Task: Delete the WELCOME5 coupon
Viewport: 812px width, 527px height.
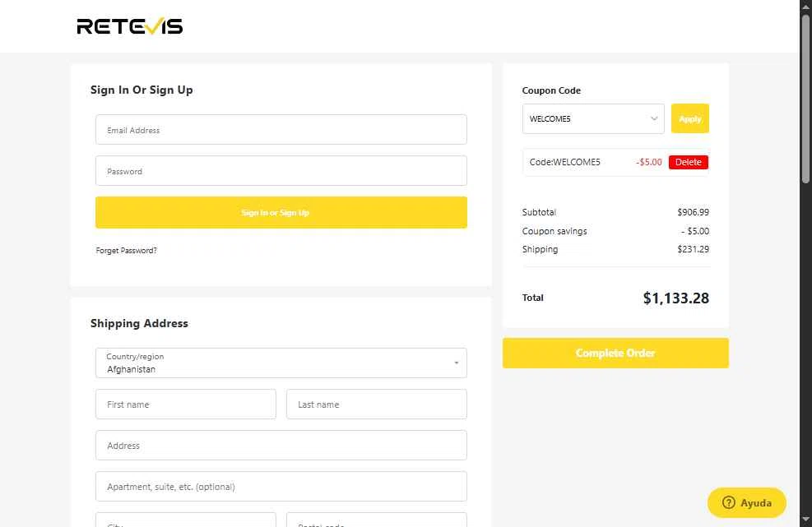Action: pyautogui.click(x=689, y=162)
